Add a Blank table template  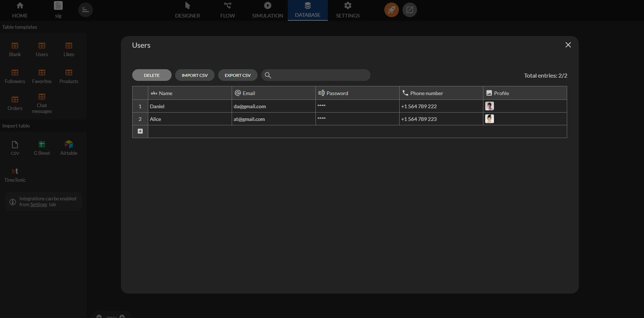15,50
